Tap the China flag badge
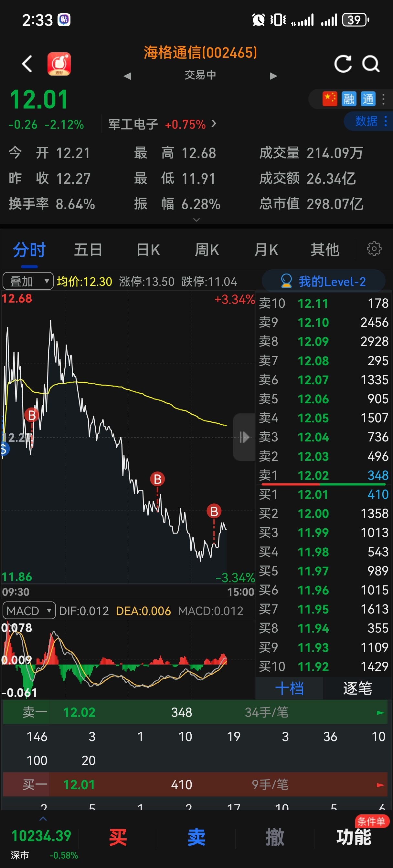The image size is (393, 868). click(x=330, y=99)
